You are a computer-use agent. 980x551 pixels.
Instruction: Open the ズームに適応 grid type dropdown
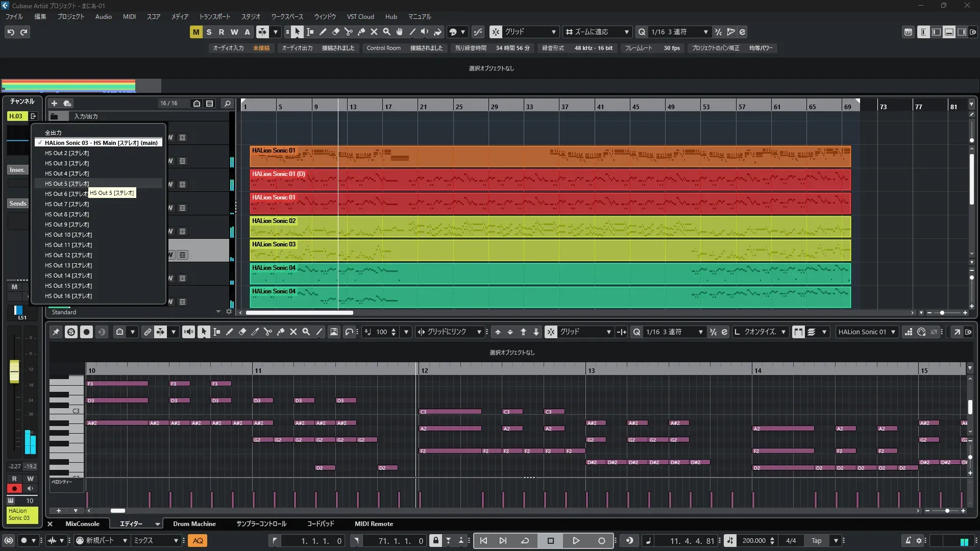[x=597, y=32]
